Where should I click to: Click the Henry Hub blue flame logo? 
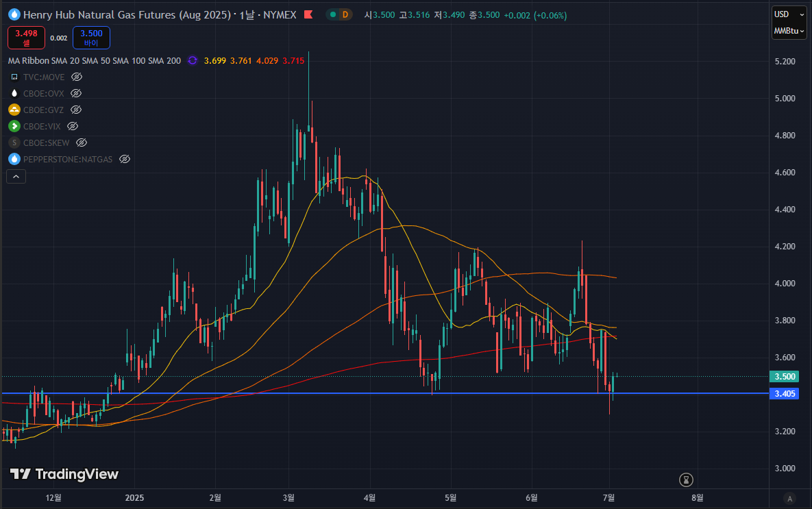(12, 15)
